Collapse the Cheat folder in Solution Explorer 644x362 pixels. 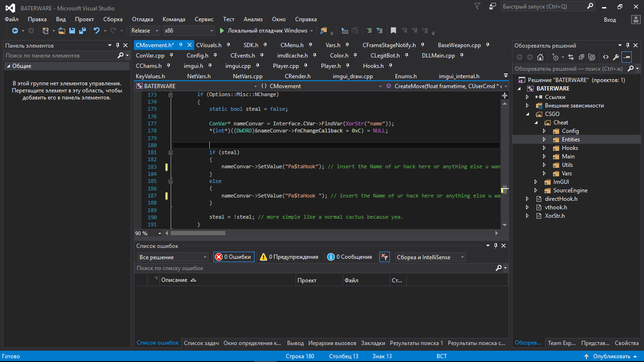pos(536,123)
